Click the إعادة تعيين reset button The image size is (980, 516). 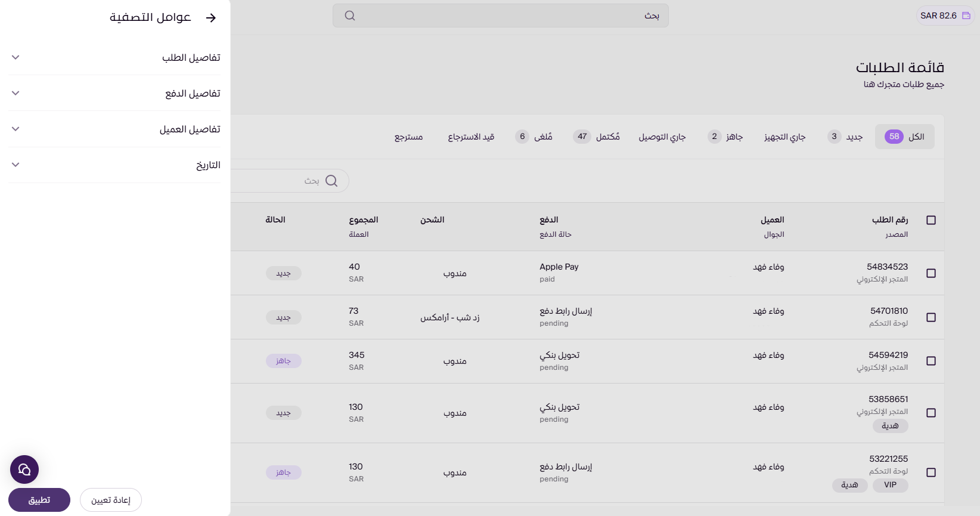(x=111, y=500)
